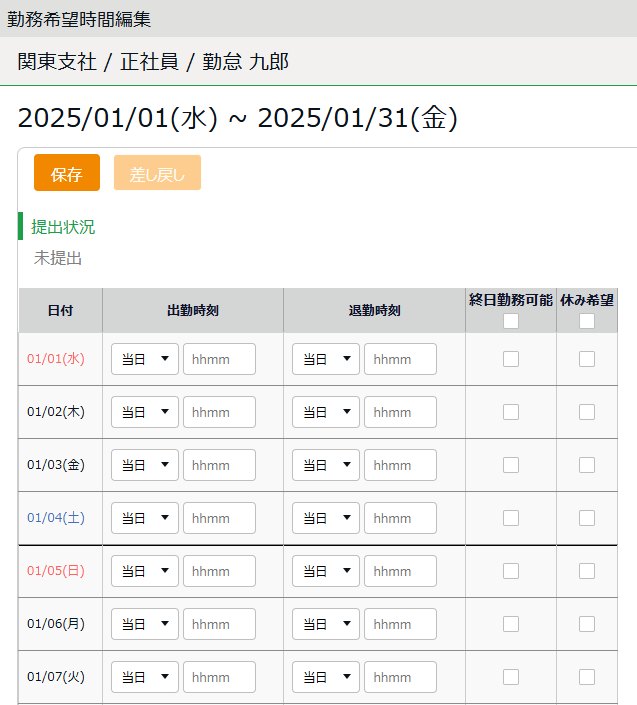The height and width of the screenshot is (705, 637).
Task: Focus 退勤時刻 hhmm field for 01/03(金)
Action: [x=400, y=465]
